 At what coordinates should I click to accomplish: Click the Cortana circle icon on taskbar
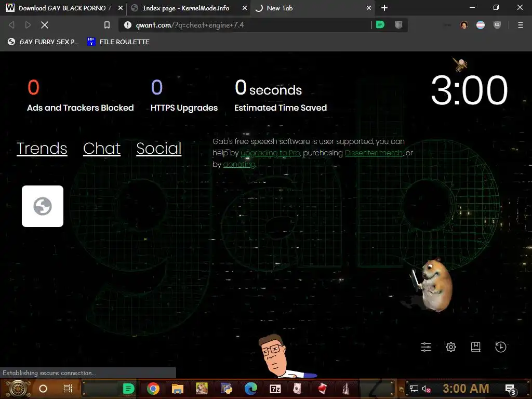43,389
